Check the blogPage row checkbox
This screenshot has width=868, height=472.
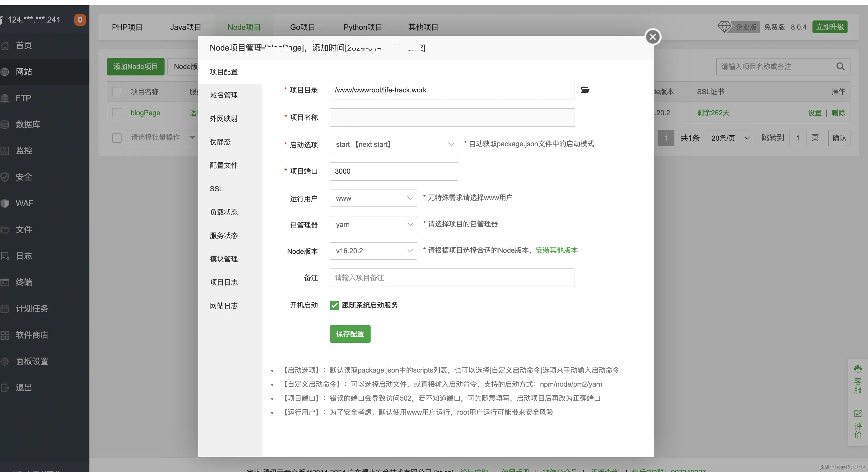click(117, 113)
